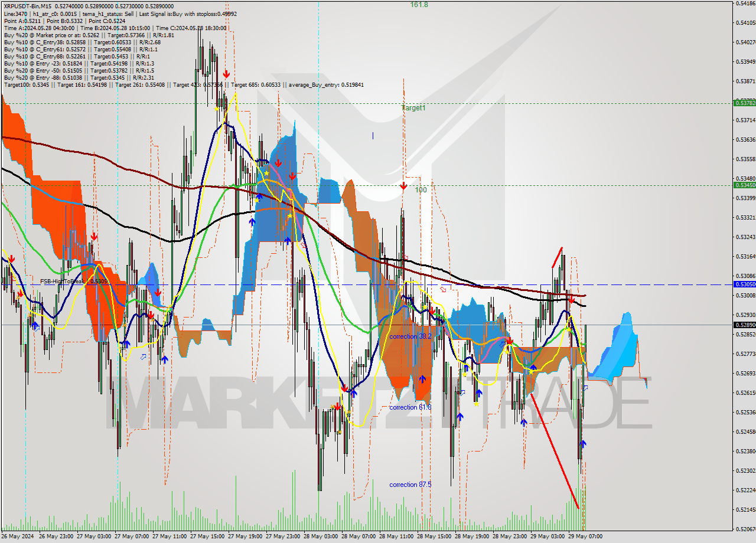The width and height of the screenshot is (756, 543).
Task: Select the 161.8 Fibonacci label
Action: point(419,5)
